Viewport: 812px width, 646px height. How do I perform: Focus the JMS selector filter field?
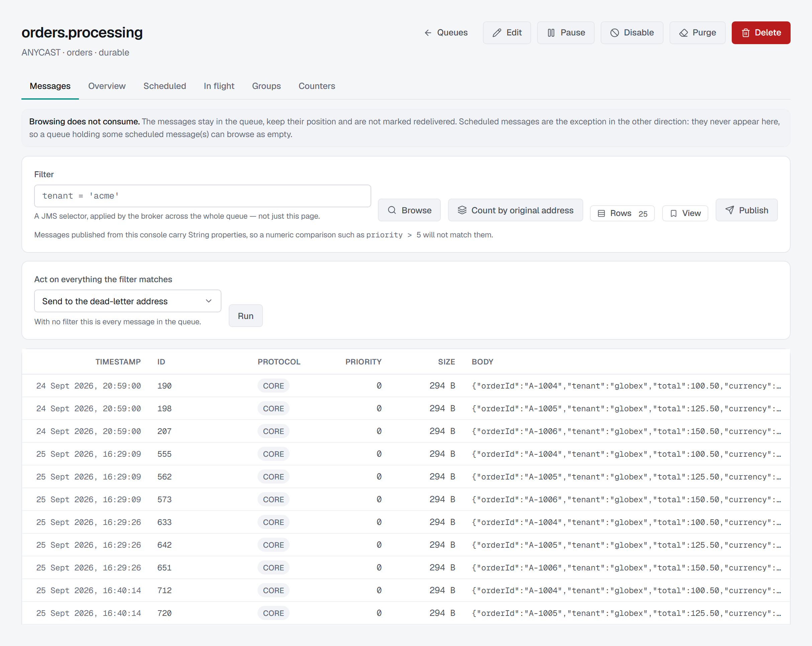click(203, 196)
